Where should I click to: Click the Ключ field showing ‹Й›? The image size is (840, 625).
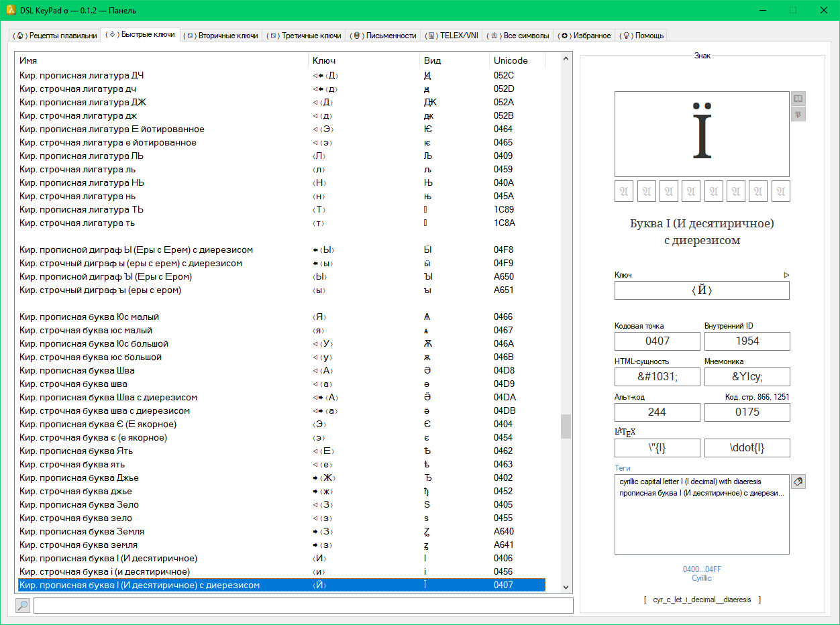pos(702,290)
